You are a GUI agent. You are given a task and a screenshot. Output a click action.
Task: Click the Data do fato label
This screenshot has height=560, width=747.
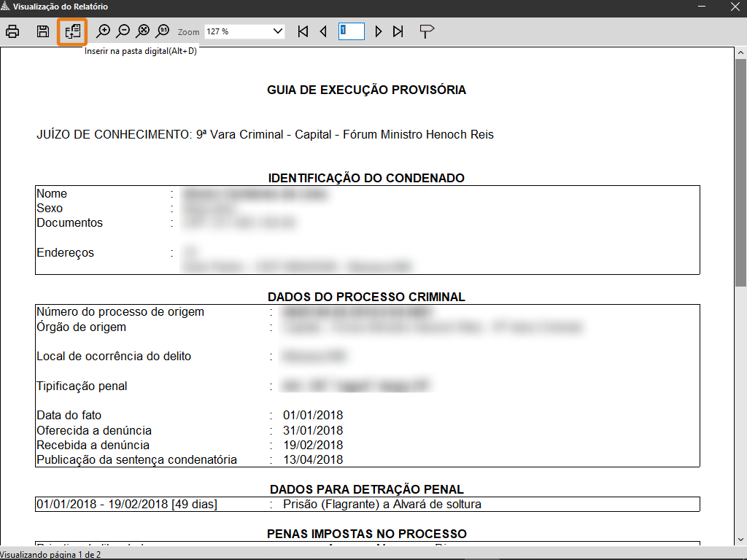click(x=69, y=415)
